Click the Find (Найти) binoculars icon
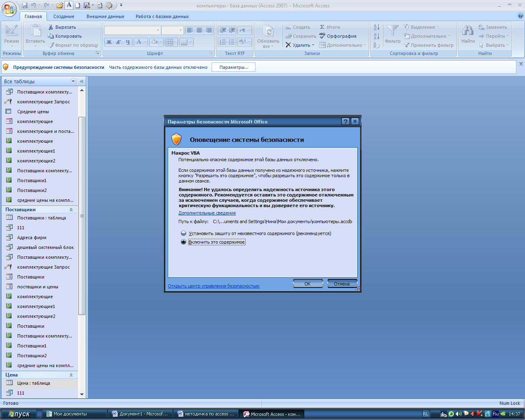The image size is (525, 420). (x=468, y=31)
